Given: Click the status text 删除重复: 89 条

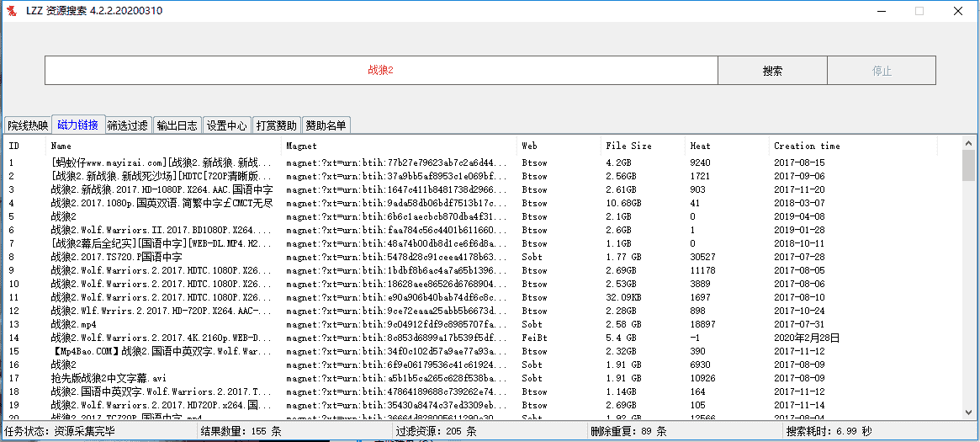Looking at the screenshot, I should (629, 431).
